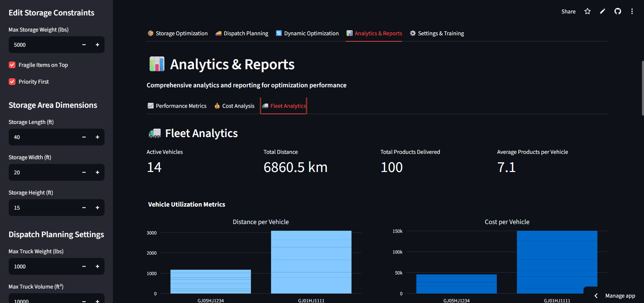The height and width of the screenshot is (303, 644).
Task: Open the Performance Metrics sub-tab
Action: [177, 106]
